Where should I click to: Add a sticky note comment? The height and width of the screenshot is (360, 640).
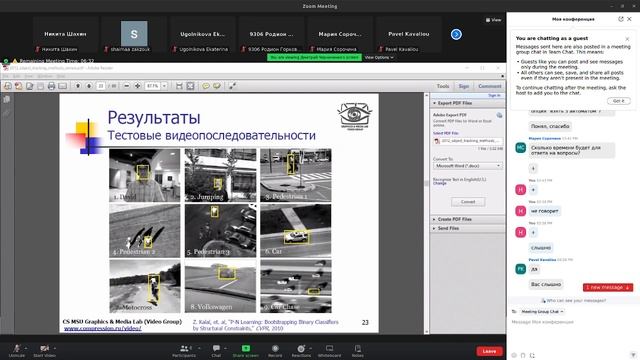point(206,86)
